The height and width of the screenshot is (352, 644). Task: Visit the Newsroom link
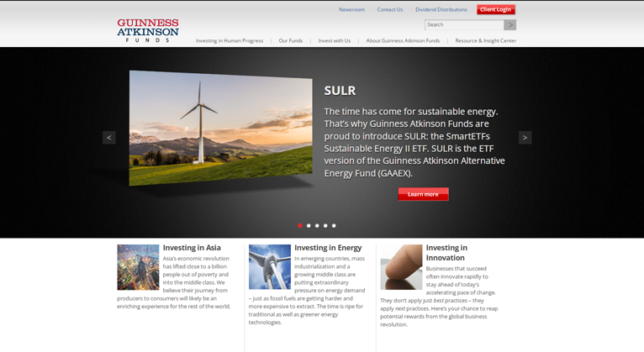tap(351, 9)
